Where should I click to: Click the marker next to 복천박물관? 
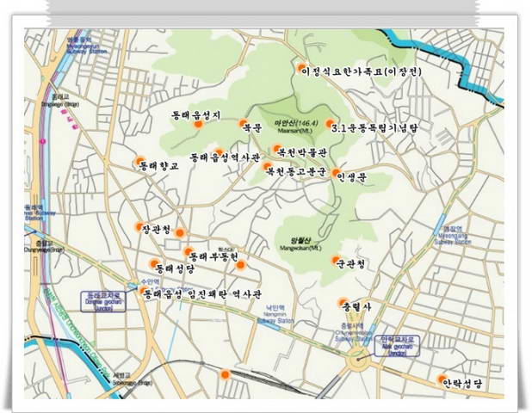click(x=276, y=149)
